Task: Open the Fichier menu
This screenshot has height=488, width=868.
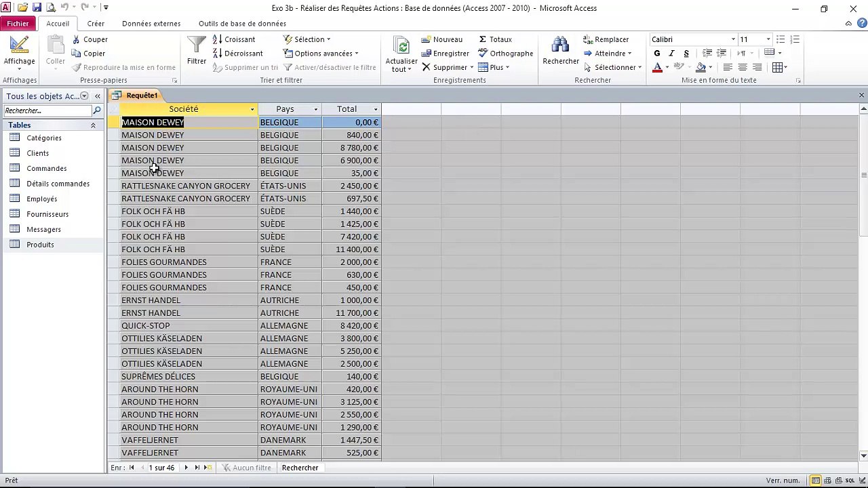Action: pos(18,24)
